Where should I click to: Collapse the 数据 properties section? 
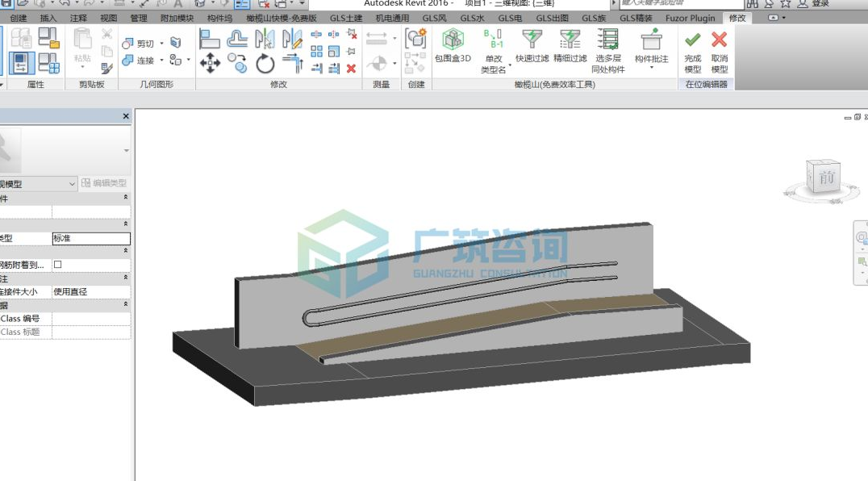click(x=125, y=304)
